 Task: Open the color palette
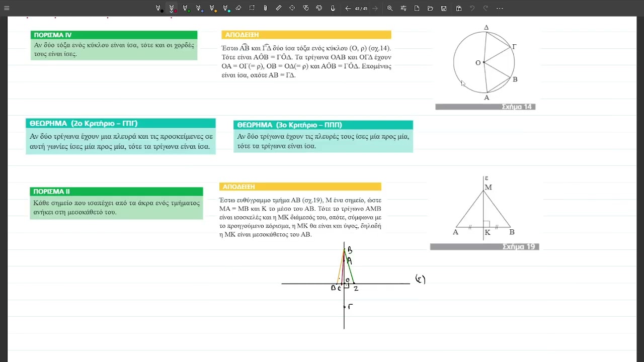(319, 8)
